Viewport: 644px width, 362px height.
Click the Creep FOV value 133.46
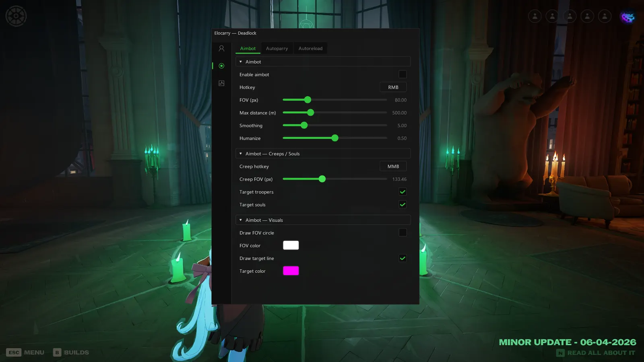399,179
